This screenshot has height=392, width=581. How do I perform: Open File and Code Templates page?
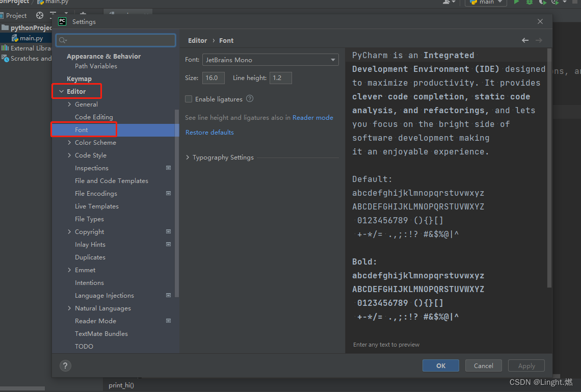click(112, 181)
